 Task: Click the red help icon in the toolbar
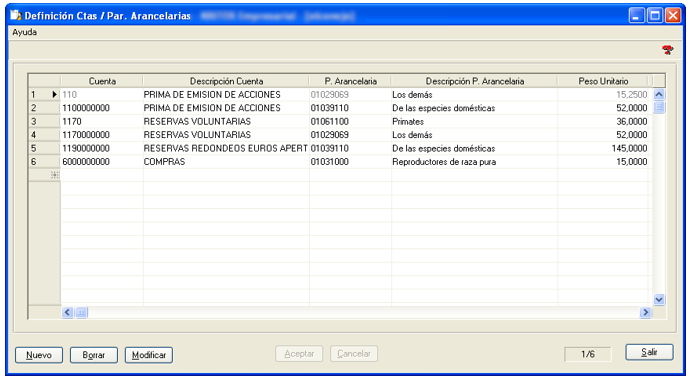[667, 50]
